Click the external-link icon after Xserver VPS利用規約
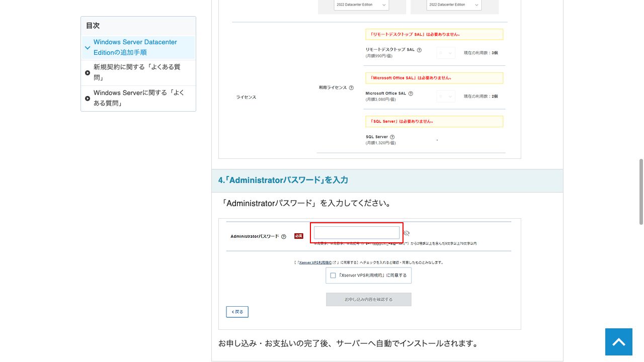Viewport: 644px width, 362px height. pyautogui.click(x=334, y=262)
